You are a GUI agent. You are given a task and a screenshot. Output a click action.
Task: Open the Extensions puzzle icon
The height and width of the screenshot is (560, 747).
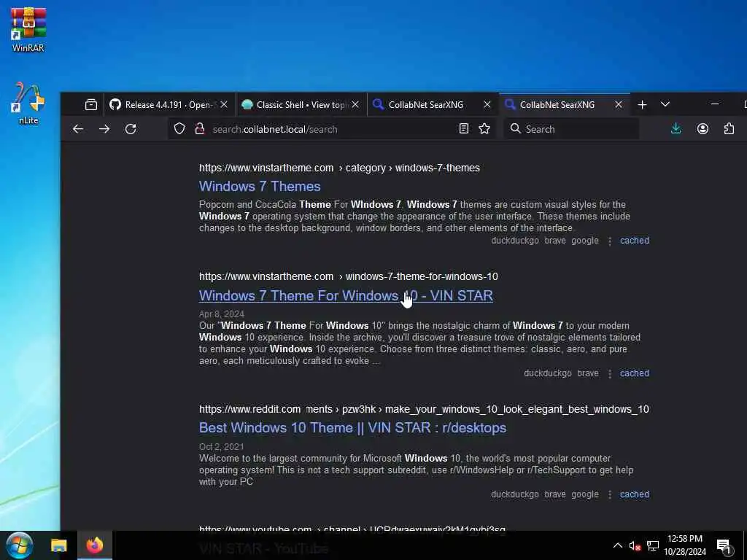[729, 128]
